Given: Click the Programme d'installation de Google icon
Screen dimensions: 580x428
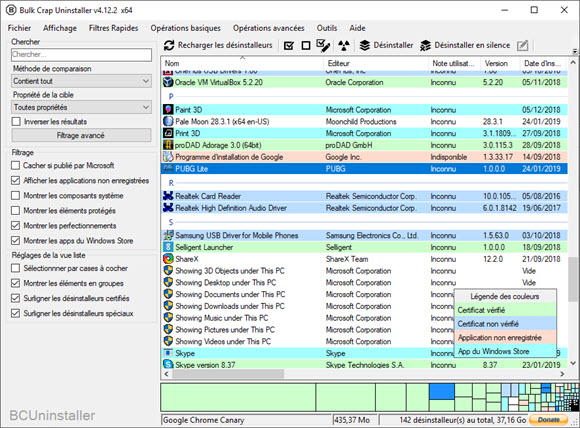Looking at the screenshot, I should click(168, 157).
